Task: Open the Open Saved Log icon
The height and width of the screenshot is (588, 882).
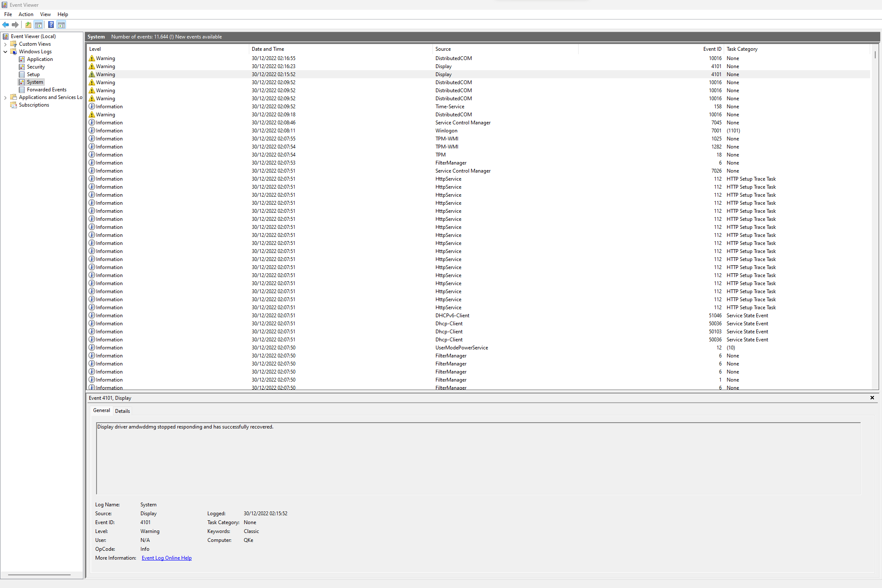Action: click(28, 25)
